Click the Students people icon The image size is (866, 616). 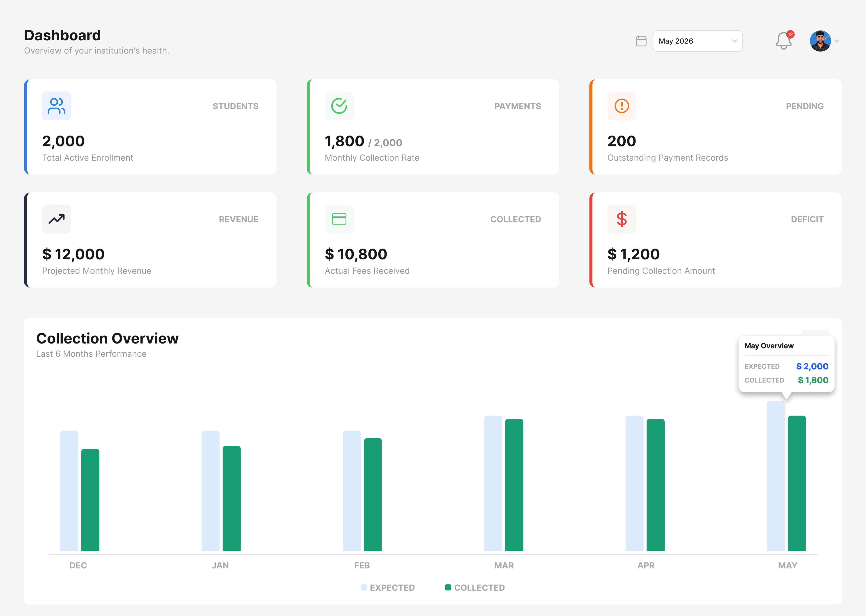pos(57,106)
